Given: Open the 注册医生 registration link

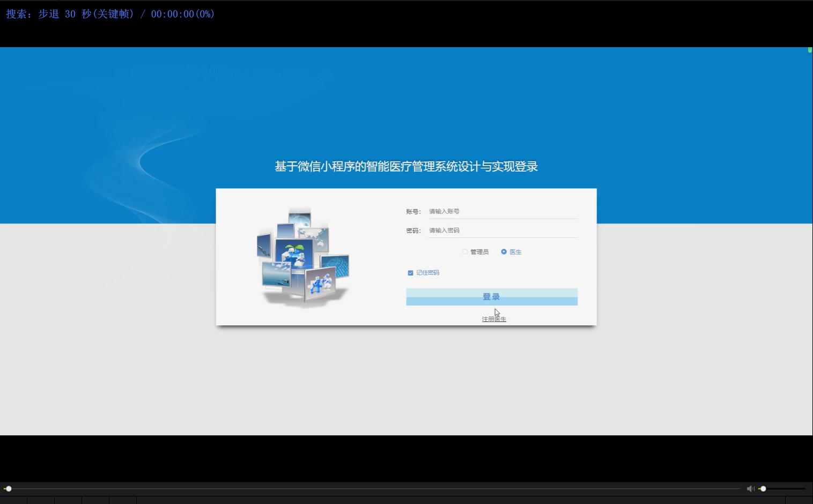Looking at the screenshot, I should click(x=494, y=319).
